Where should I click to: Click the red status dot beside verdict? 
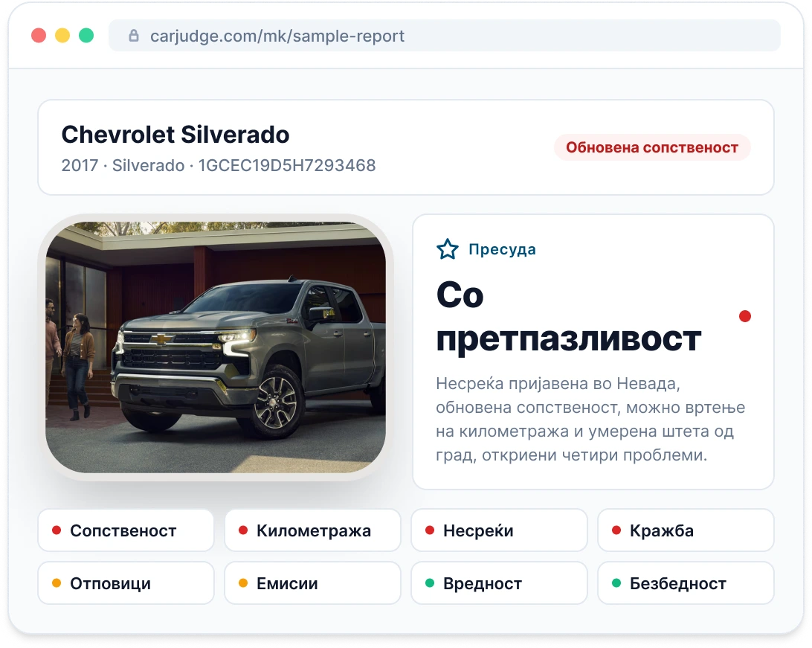(x=744, y=316)
